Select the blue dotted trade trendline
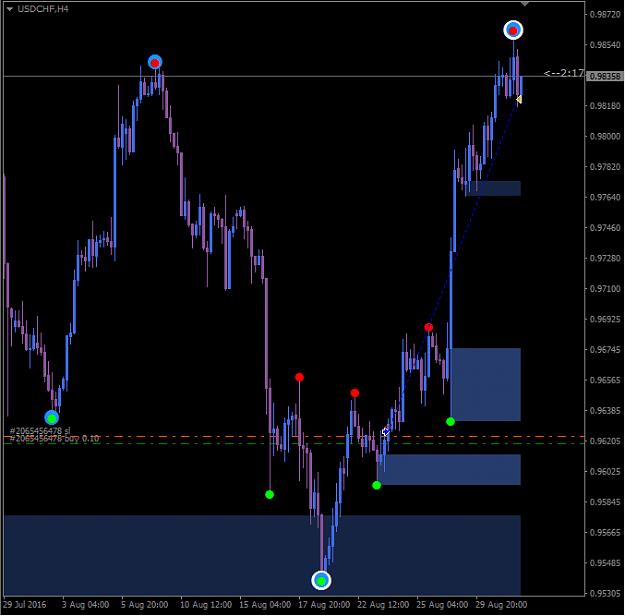 click(x=452, y=266)
